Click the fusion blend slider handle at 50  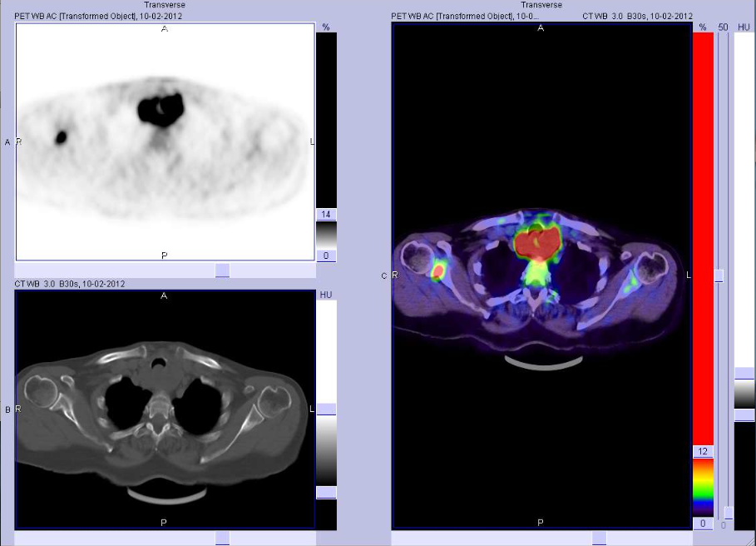pyautogui.click(x=719, y=275)
